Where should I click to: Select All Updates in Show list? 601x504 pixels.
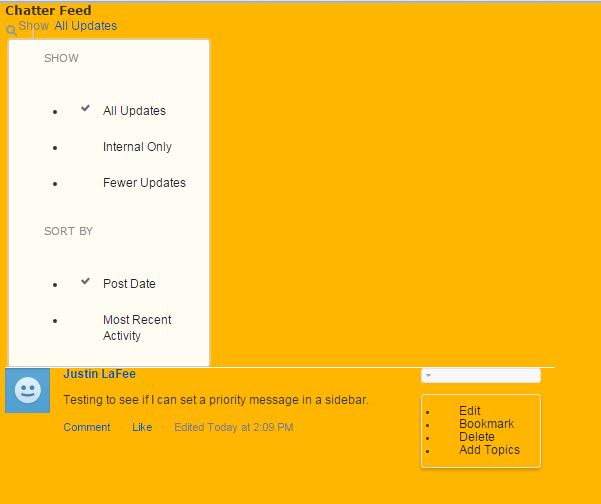tap(134, 111)
